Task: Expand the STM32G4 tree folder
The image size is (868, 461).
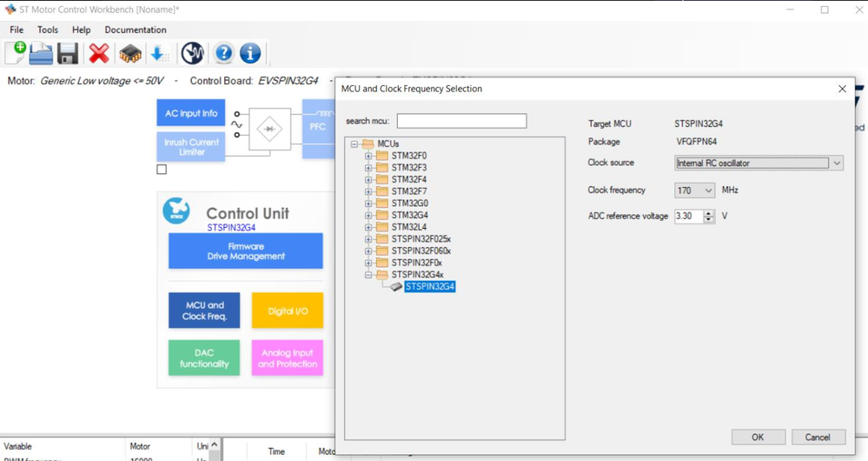Action: click(x=368, y=215)
